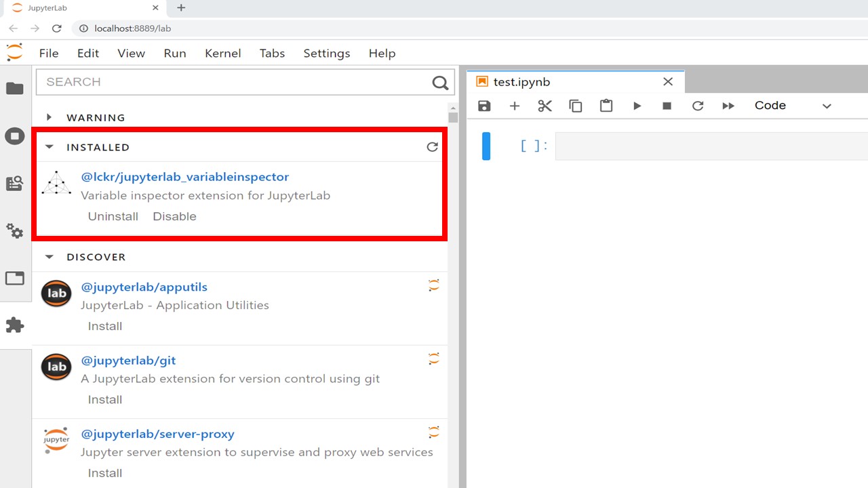
Task: Open the @jupyterlab/git link
Action: tap(128, 361)
